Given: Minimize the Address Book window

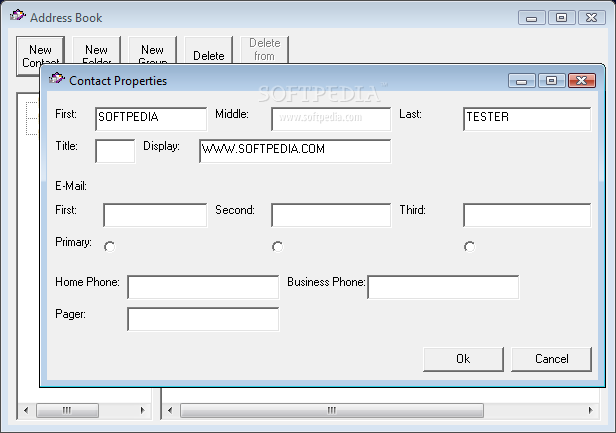Looking at the screenshot, I should (x=532, y=18).
